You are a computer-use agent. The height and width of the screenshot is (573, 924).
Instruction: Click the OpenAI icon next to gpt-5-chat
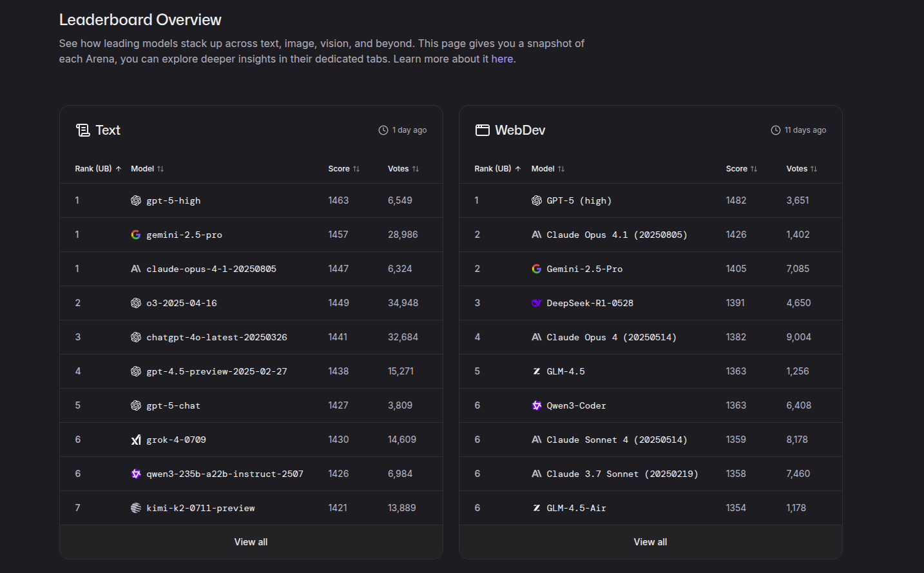tap(136, 405)
